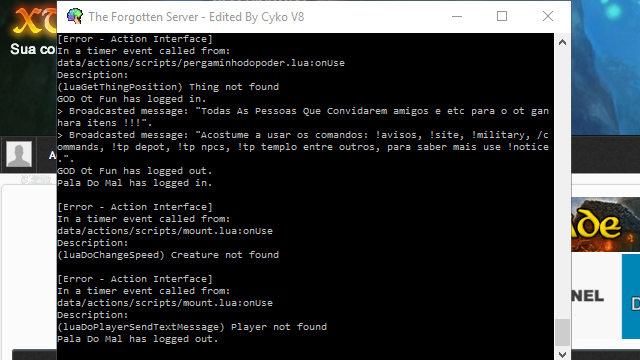Click the "NEL" text right of the console
640x360 pixels.
coord(588,296)
